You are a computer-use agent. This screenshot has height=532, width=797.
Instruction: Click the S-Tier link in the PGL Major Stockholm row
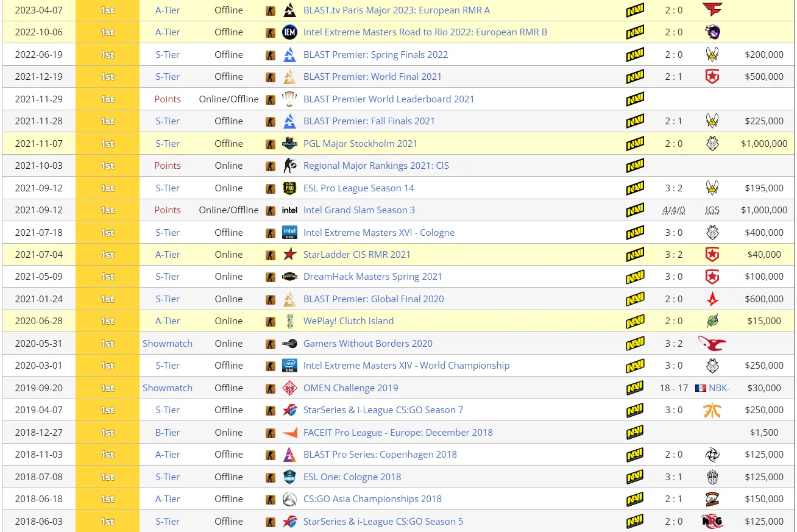tap(168, 143)
